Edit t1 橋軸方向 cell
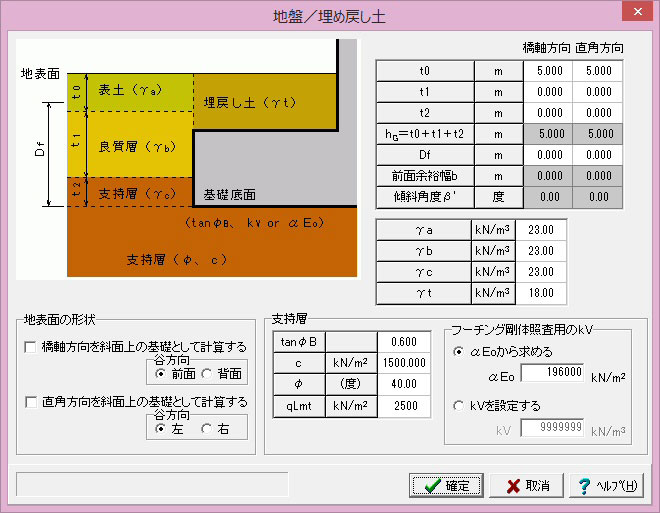660x513 pixels. pos(548,92)
